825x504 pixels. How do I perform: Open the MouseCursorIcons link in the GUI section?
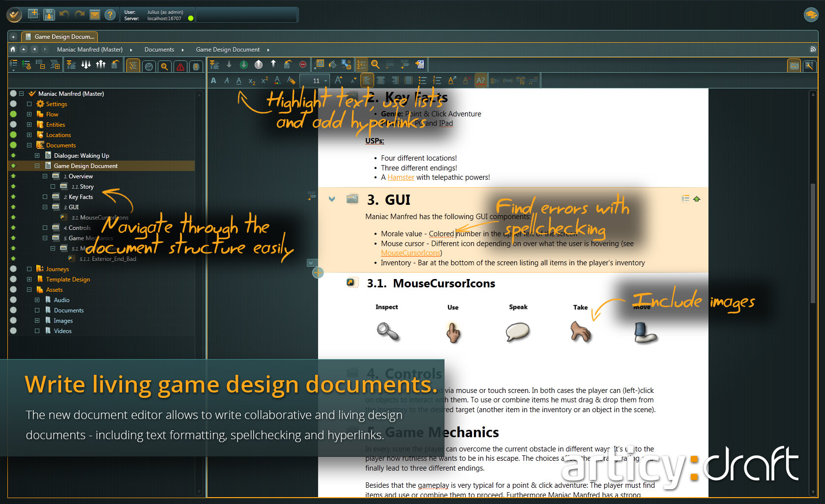[410, 252]
